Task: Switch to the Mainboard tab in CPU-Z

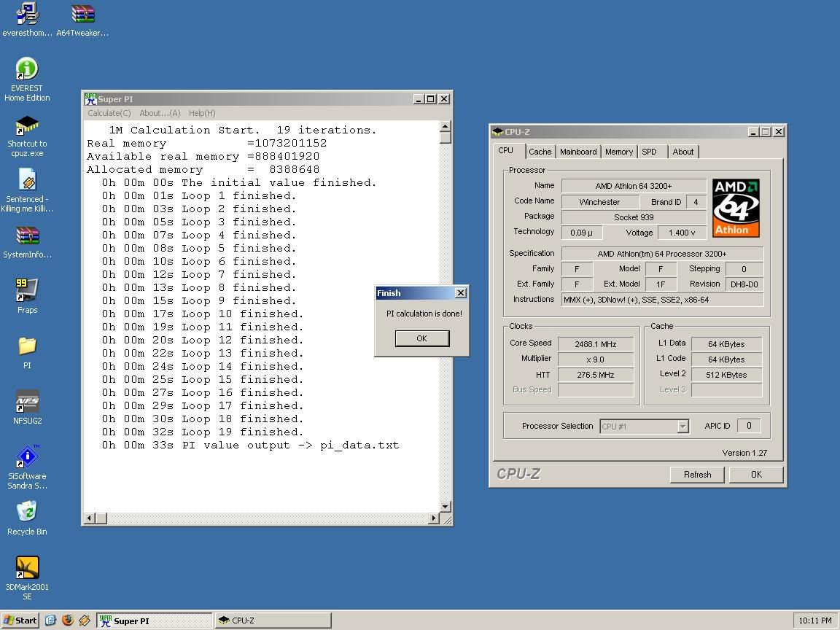Action: pyautogui.click(x=578, y=152)
